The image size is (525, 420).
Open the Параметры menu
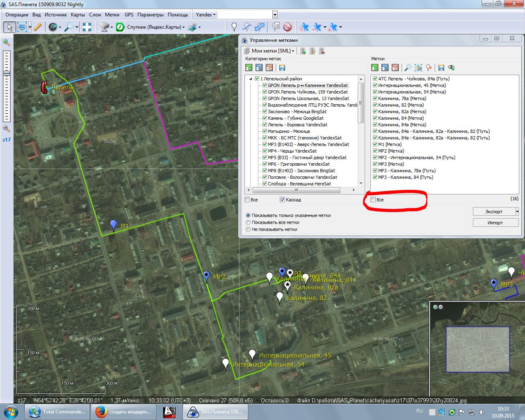click(x=150, y=15)
